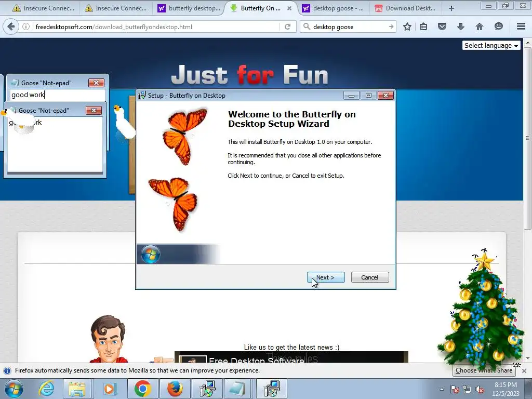Click the Goose Not-epad taskbar item

pyautogui.click(x=237, y=389)
